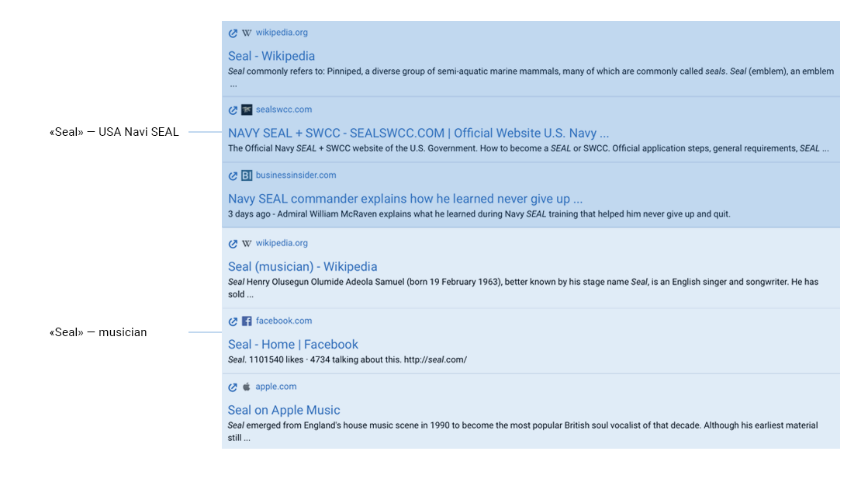Open the Seal - Home | Facebook result
Image resolution: width=868 pixels, height=479 pixels.
click(293, 345)
